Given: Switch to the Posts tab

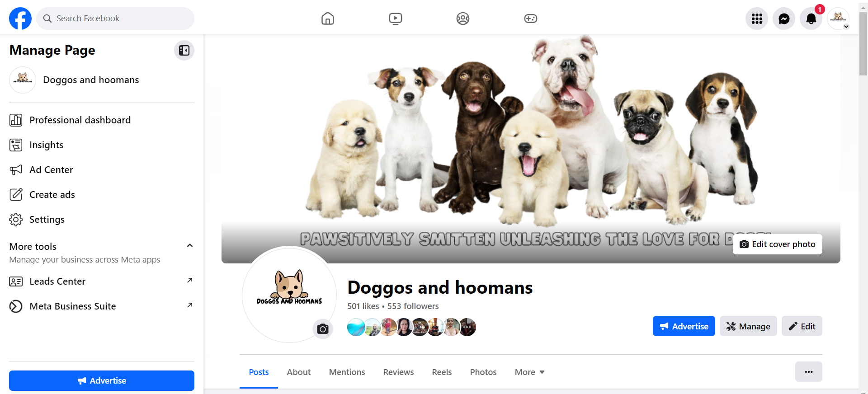Looking at the screenshot, I should click(x=259, y=372).
